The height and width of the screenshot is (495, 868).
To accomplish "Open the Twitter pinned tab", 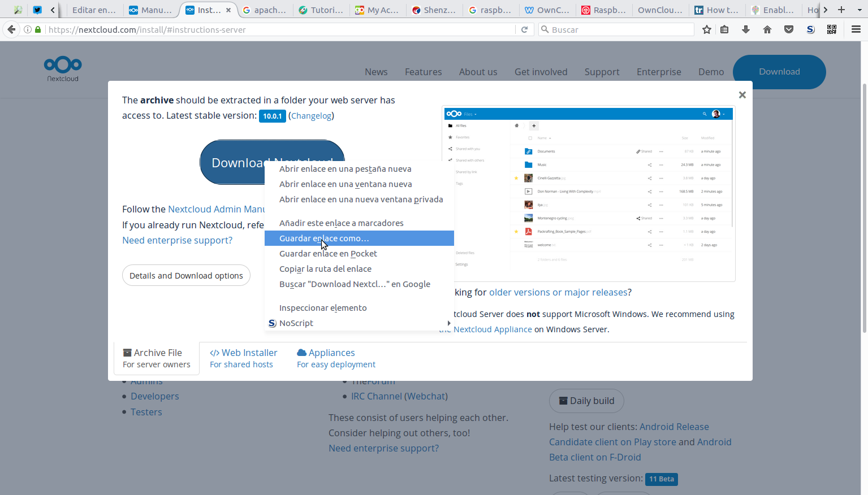I will point(37,10).
